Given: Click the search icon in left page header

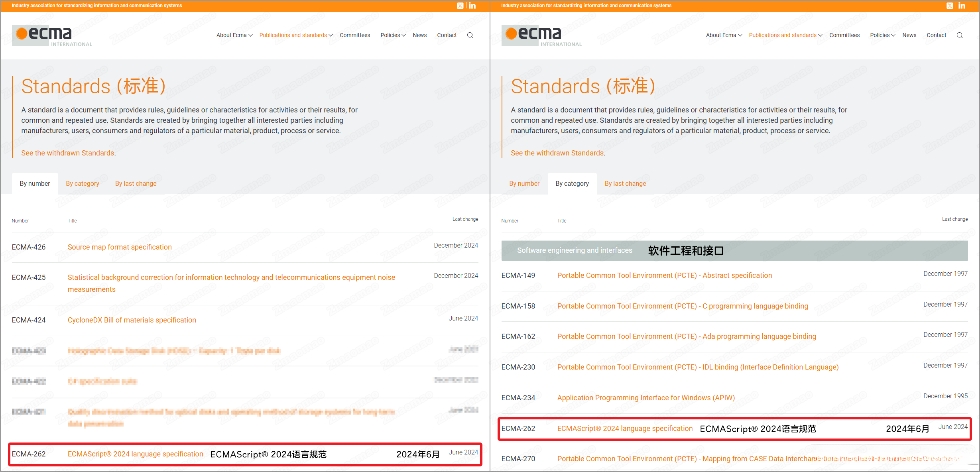Looking at the screenshot, I should point(470,35).
